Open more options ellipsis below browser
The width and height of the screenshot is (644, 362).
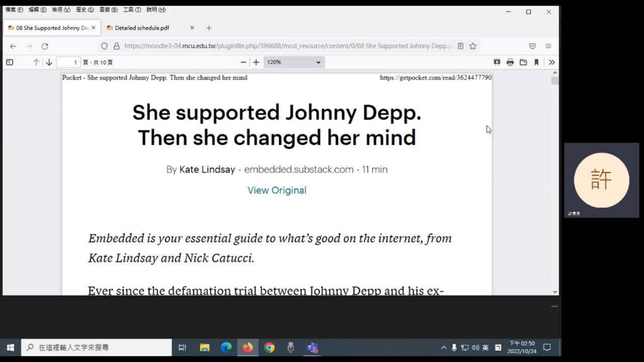[554, 306]
